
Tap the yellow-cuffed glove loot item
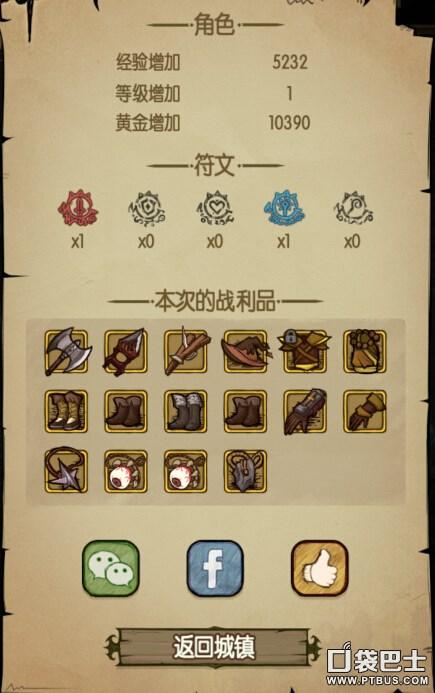365,411
